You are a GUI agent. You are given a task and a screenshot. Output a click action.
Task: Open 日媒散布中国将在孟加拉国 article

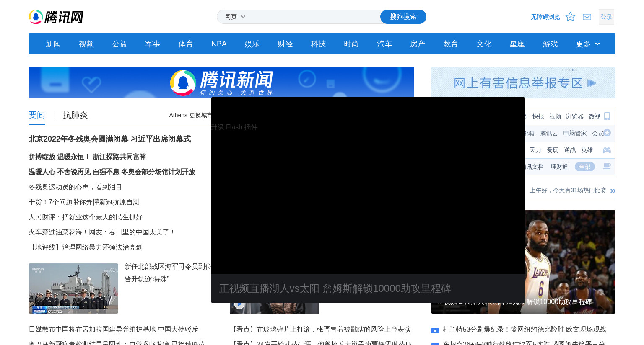pyautogui.click(x=113, y=330)
